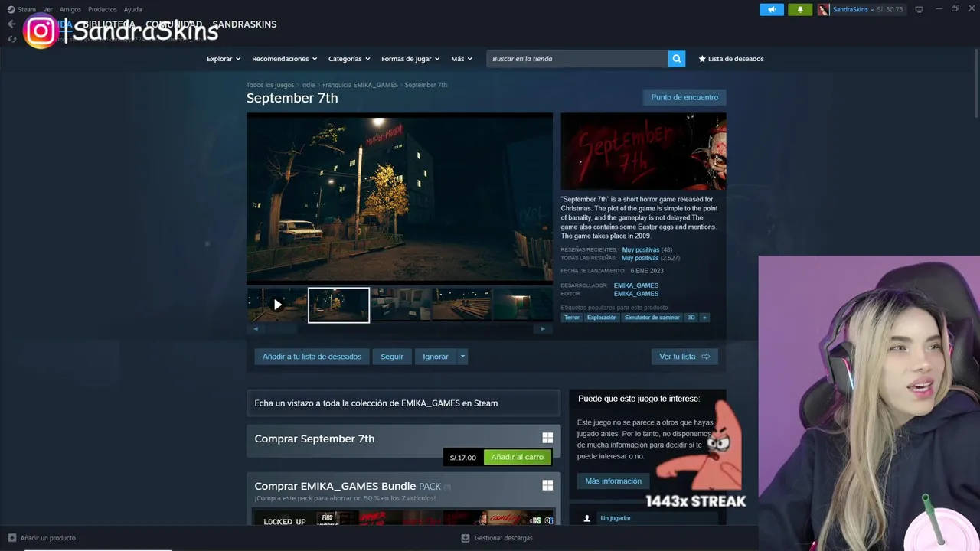Click the Windows icon on the Bundle
This screenshot has width=980, height=551.
[x=547, y=485]
